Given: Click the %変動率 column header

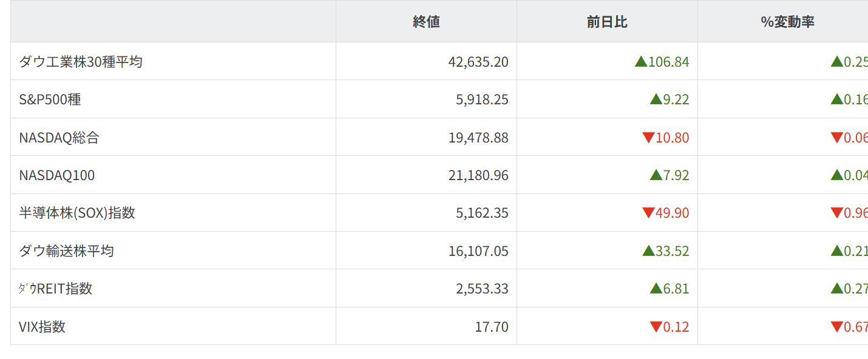Looking at the screenshot, I should (x=787, y=22).
